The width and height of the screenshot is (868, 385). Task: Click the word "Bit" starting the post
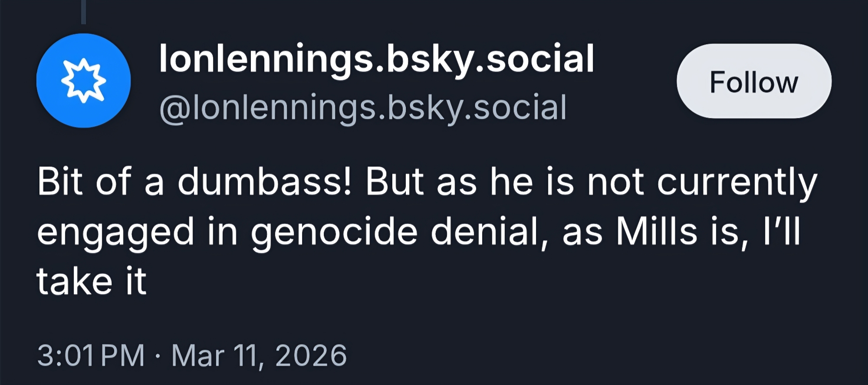click(x=59, y=182)
